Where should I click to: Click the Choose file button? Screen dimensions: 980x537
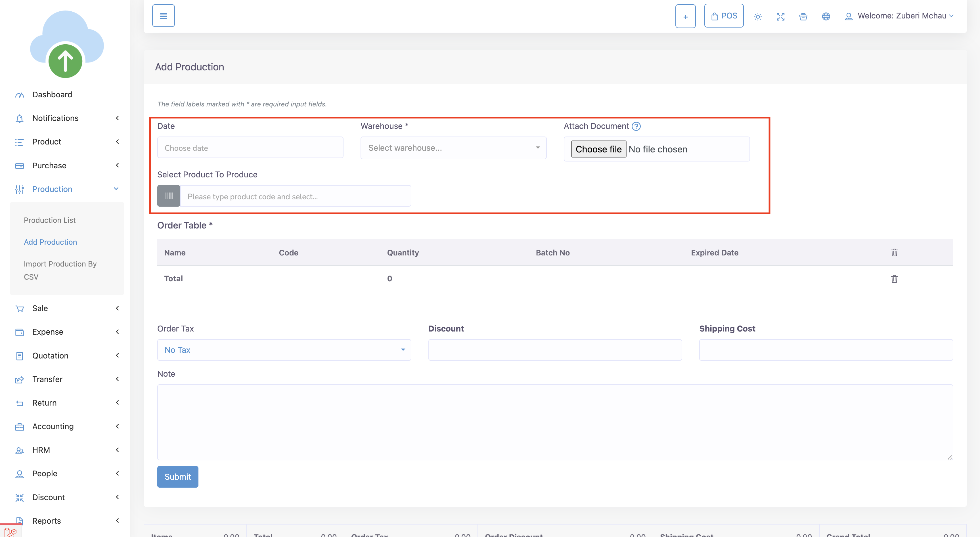(598, 149)
